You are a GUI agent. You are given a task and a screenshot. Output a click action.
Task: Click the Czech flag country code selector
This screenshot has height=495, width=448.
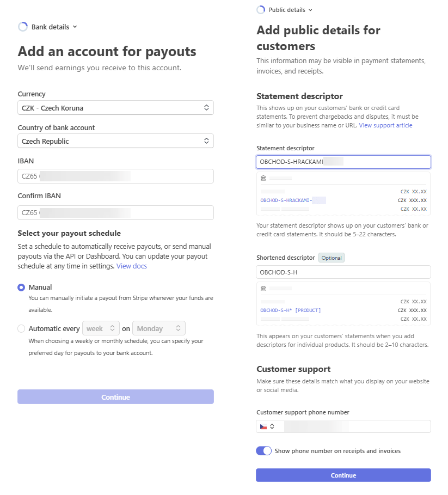[x=267, y=426]
